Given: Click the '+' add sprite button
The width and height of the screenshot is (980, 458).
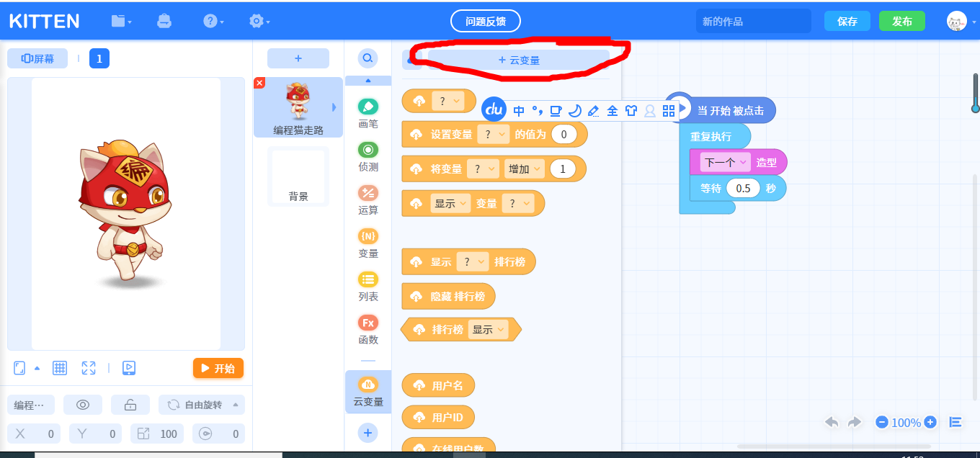Looking at the screenshot, I should pyautogui.click(x=298, y=58).
